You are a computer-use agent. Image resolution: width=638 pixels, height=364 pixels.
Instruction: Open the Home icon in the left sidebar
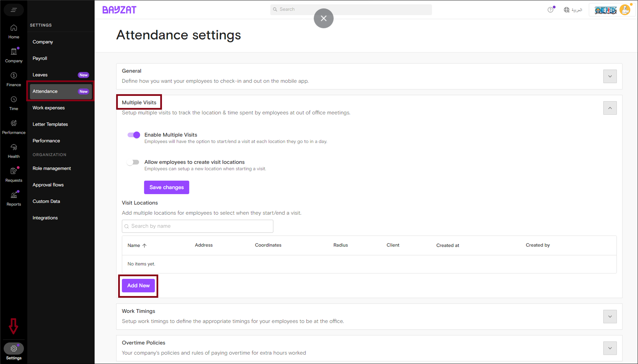click(14, 31)
